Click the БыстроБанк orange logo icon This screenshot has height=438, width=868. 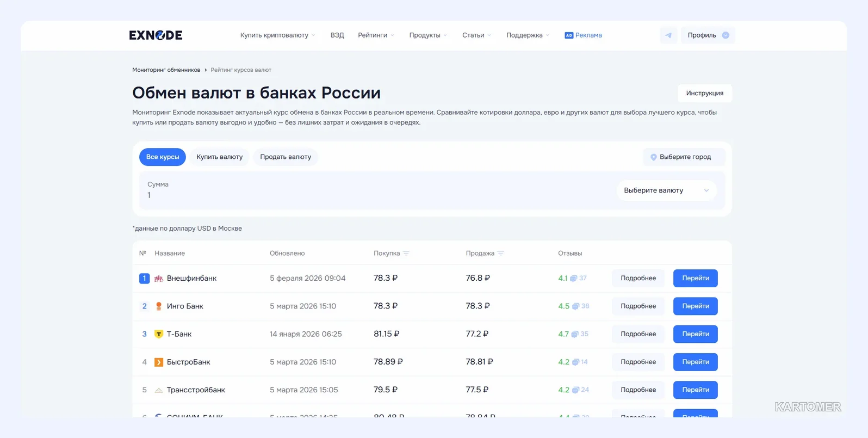pyautogui.click(x=159, y=362)
